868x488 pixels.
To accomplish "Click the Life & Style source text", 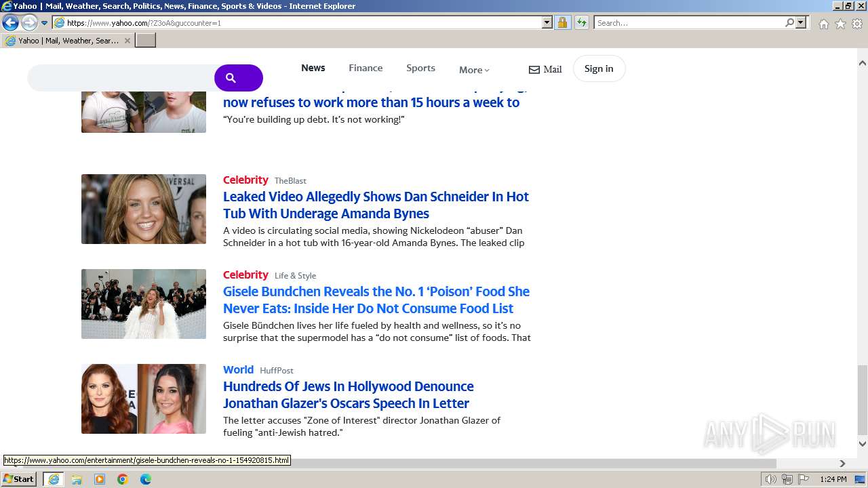I will (295, 275).
